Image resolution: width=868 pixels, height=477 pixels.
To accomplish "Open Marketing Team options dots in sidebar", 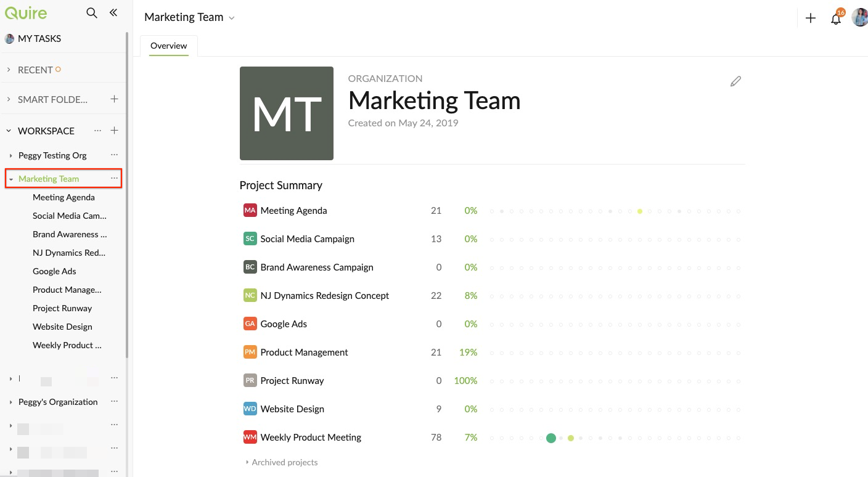I will tap(114, 179).
